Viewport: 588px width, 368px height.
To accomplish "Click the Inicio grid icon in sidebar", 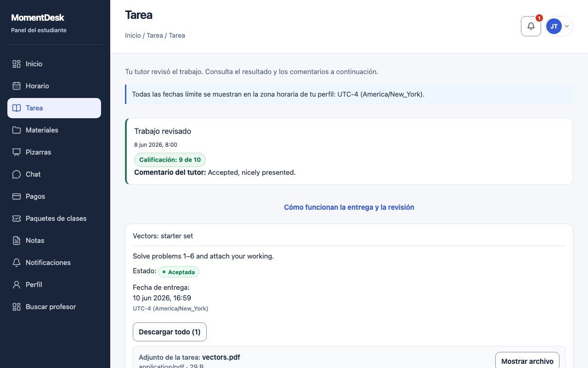I will click(17, 64).
